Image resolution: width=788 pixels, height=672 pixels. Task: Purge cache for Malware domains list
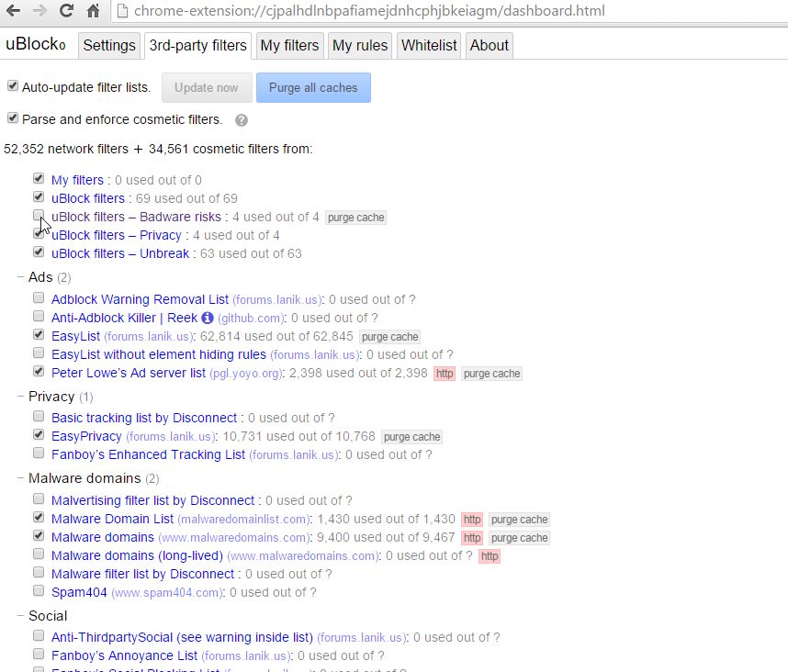[519, 538]
